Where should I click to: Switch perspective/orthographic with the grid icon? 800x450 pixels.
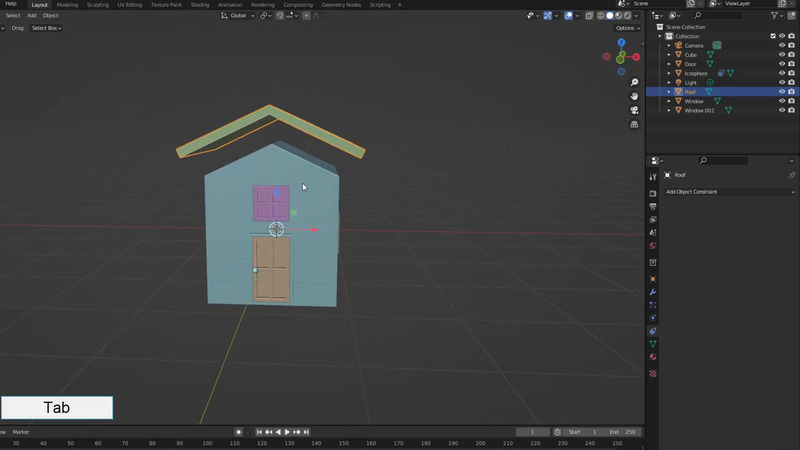634,125
